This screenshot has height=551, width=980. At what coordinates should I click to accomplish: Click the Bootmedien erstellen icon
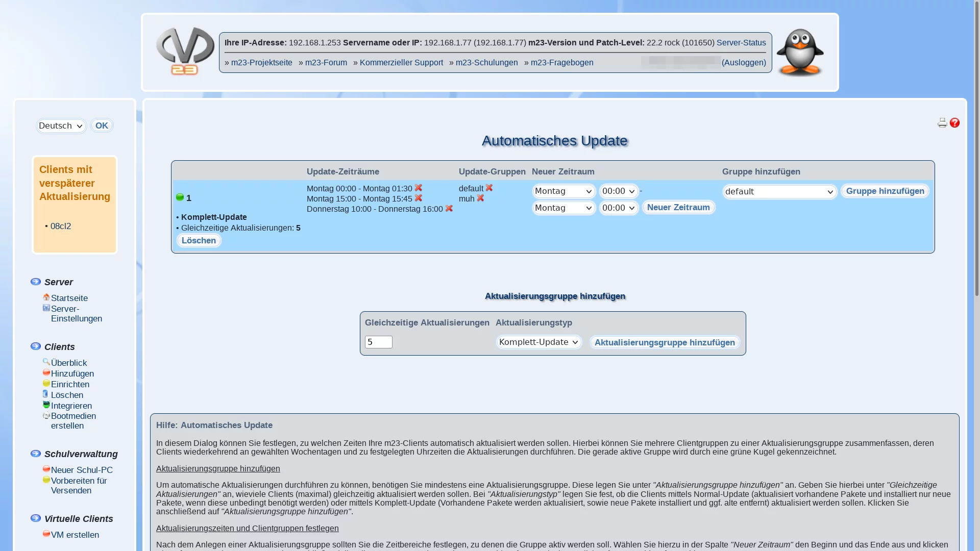(46, 415)
